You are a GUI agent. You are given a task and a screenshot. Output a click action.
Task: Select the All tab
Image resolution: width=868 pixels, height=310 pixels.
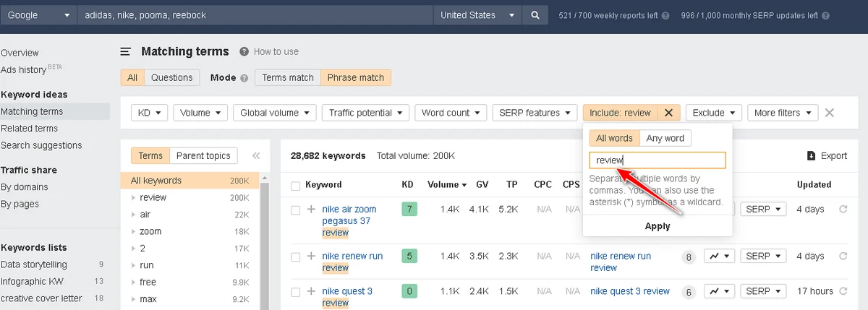click(x=132, y=77)
